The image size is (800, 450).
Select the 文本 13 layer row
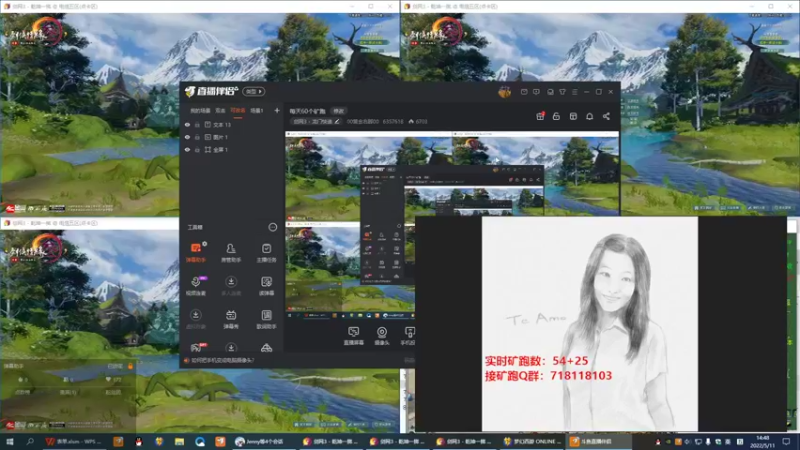tap(232, 124)
